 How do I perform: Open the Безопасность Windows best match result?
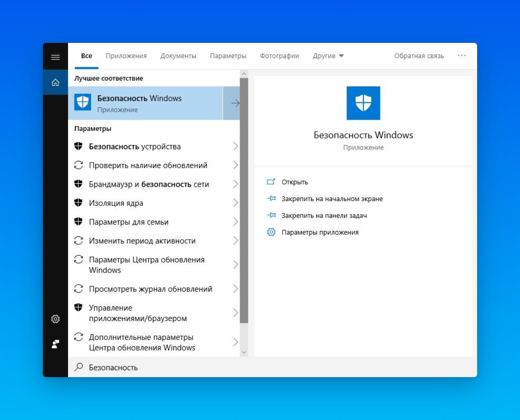pyautogui.click(x=146, y=103)
